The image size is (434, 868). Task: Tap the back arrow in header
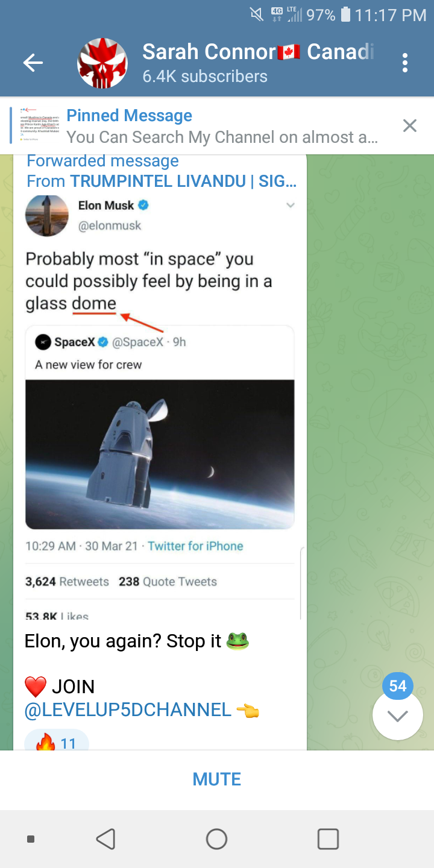(33, 63)
